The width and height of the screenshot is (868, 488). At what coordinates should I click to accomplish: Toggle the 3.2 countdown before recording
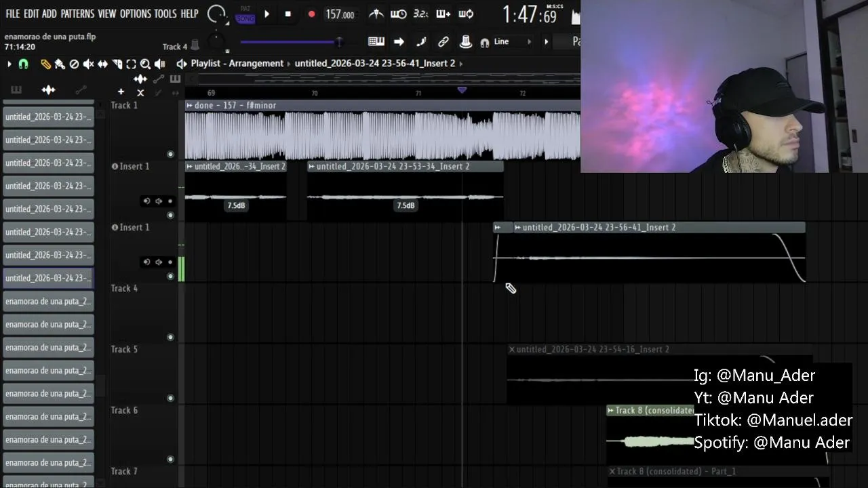click(x=420, y=14)
